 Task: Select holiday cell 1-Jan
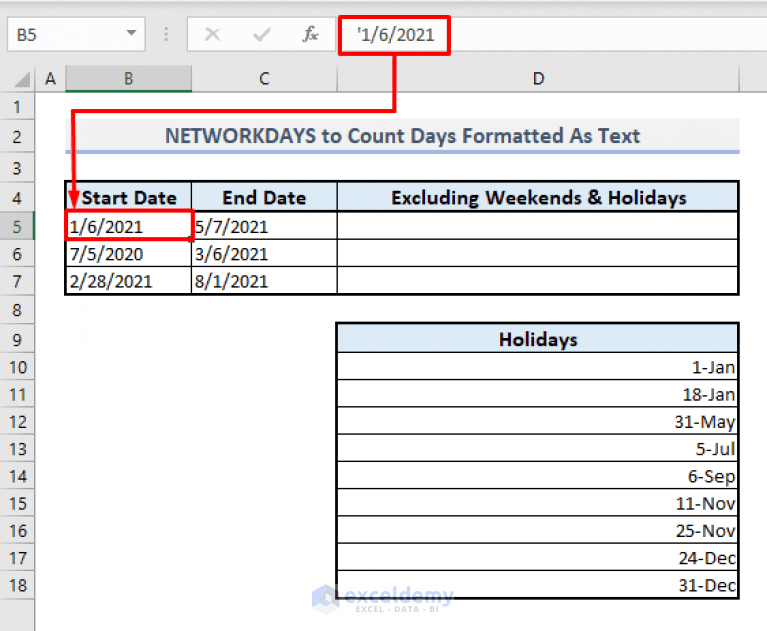click(x=538, y=367)
